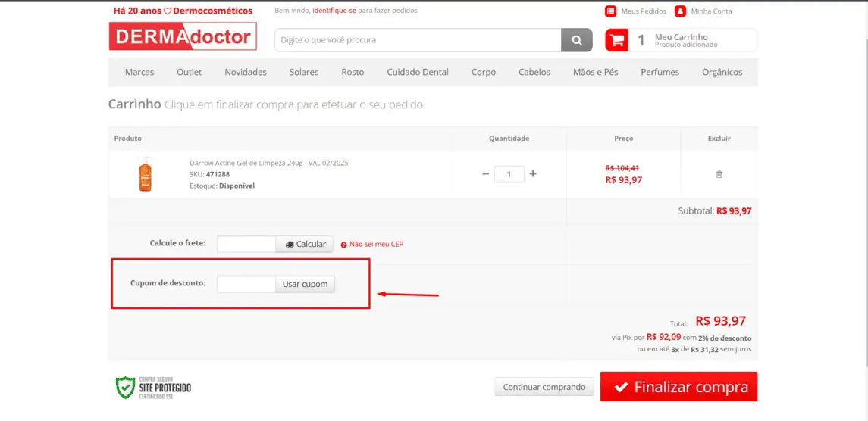Open the Novidades menu
This screenshot has width=868, height=421.
pyautogui.click(x=245, y=72)
